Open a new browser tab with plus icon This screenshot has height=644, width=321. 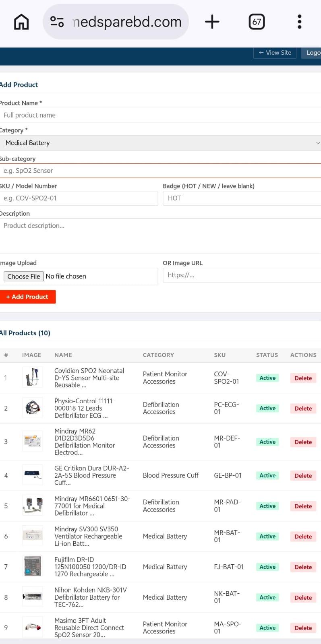point(212,22)
